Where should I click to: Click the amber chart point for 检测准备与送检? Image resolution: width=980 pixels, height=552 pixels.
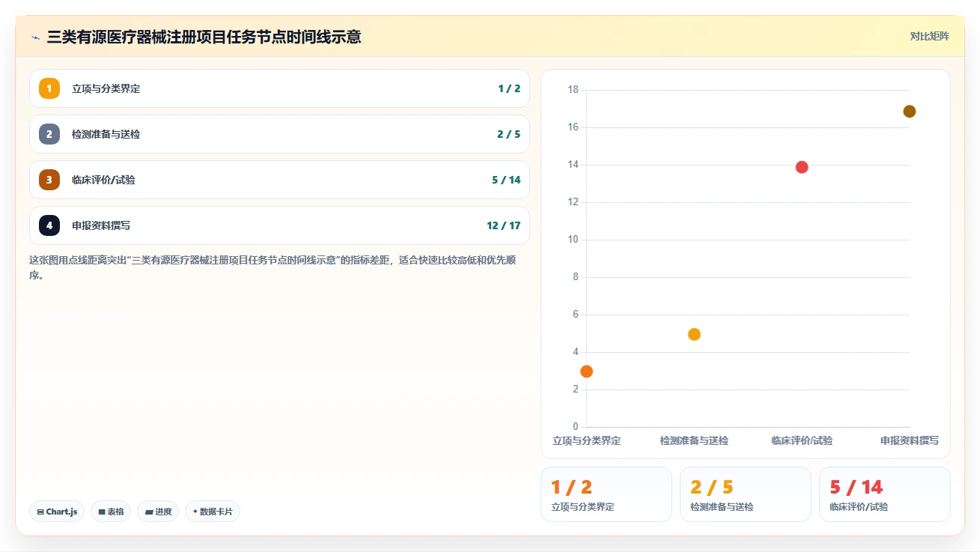pos(694,334)
